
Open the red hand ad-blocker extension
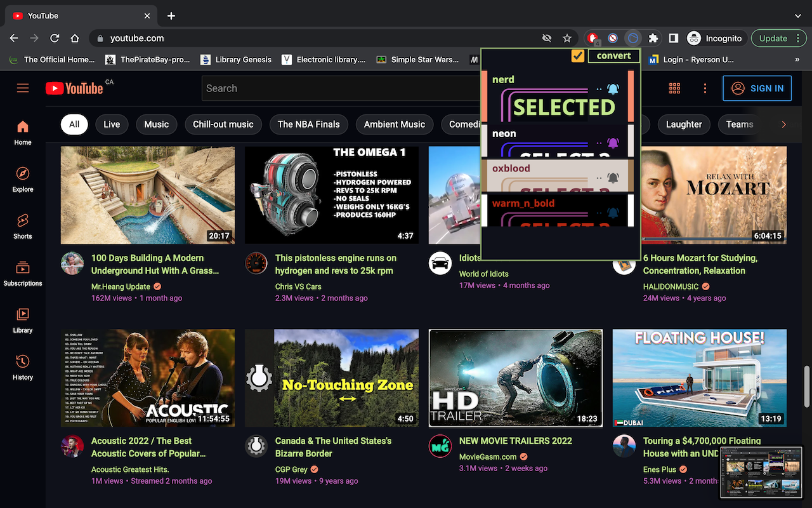593,38
